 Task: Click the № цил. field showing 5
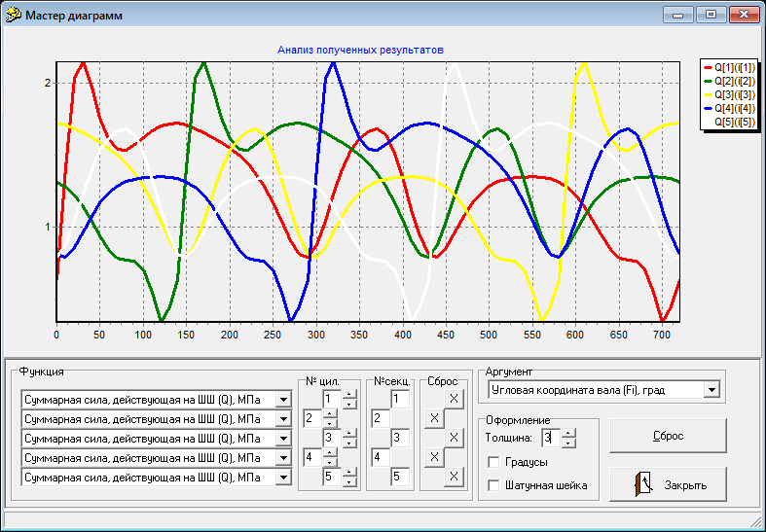332,477
